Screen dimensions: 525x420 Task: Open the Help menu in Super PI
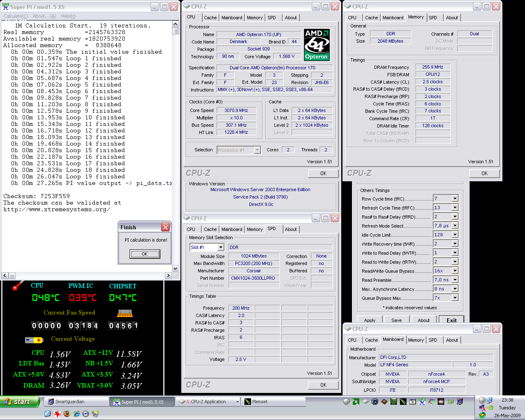click(x=68, y=16)
